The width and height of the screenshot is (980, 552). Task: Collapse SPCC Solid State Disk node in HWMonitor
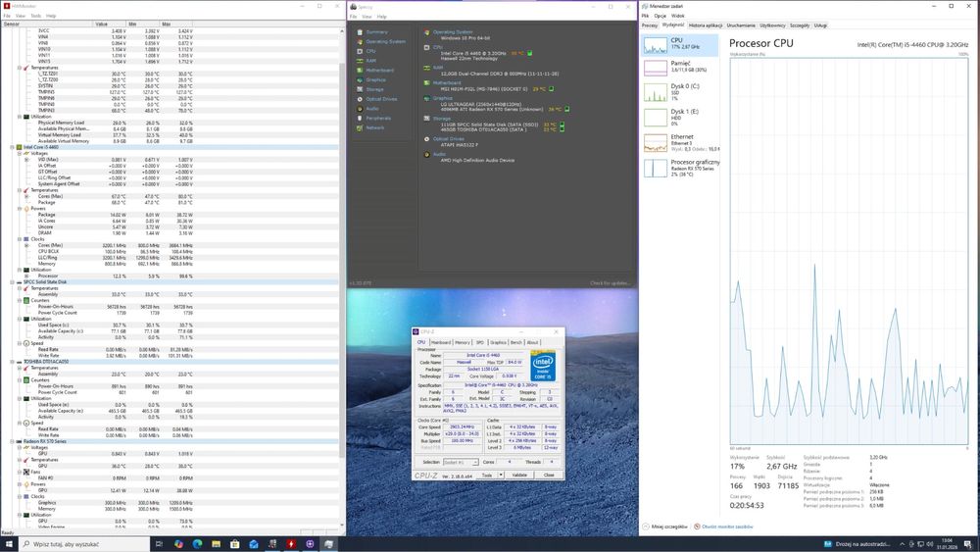[x=12, y=282]
